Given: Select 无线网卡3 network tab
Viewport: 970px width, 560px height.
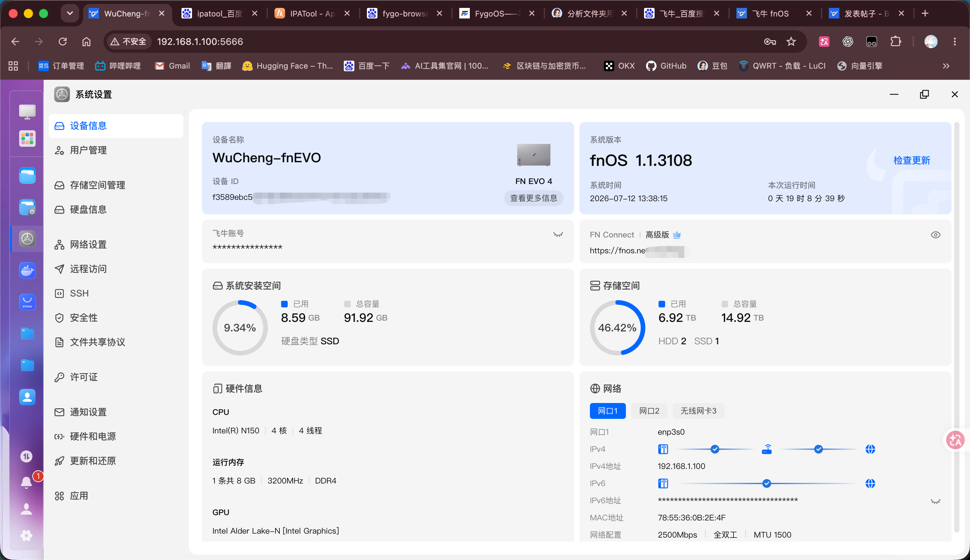Looking at the screenshot, I should [x=698, y=411].
